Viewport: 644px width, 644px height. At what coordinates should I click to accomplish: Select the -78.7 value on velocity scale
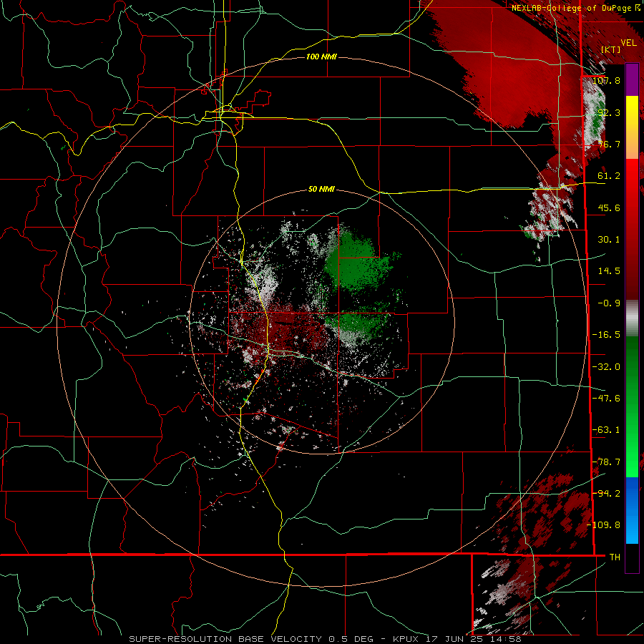[x=606, y=462]
